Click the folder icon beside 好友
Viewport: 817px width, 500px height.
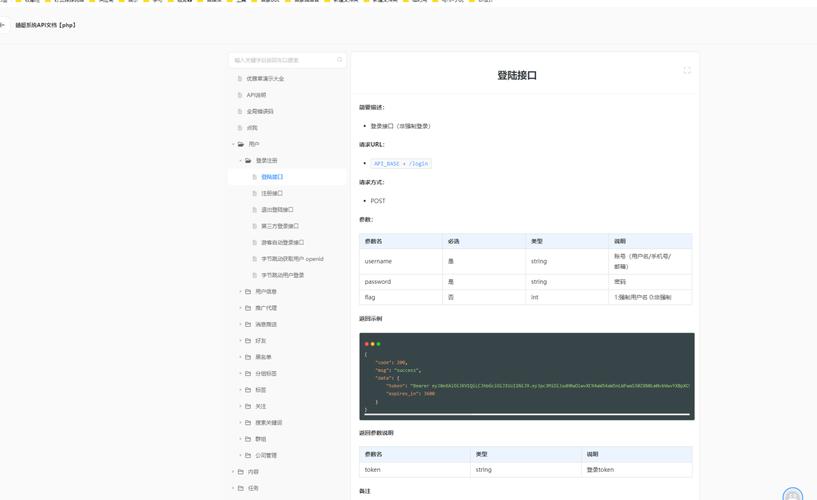[x=248, y=341]
